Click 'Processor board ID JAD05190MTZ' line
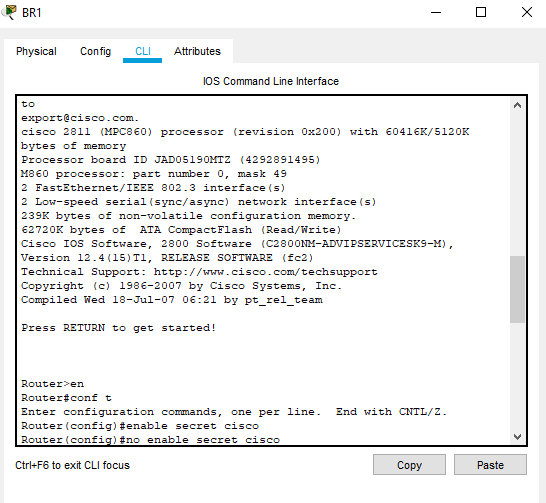The width and height of the screenshot is (546, 503). [x=171, y=160]
